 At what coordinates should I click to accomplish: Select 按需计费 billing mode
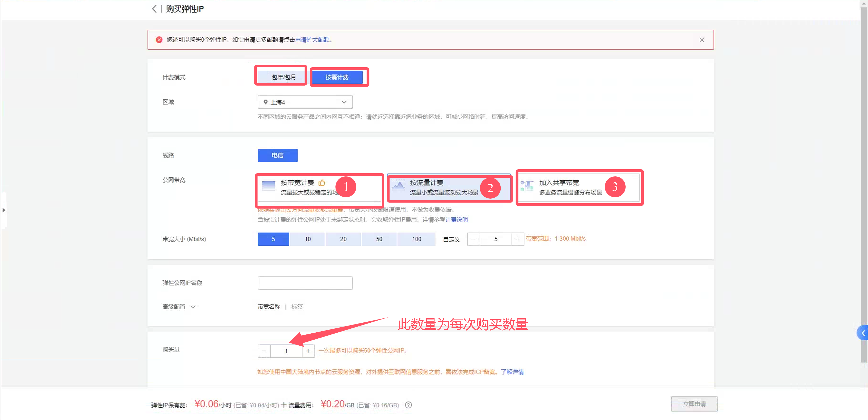337,77
